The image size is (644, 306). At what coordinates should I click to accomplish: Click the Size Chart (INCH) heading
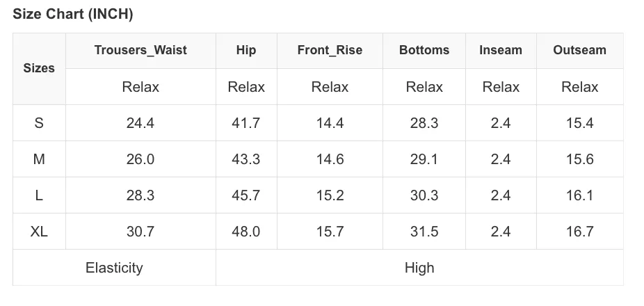(73, 14)
